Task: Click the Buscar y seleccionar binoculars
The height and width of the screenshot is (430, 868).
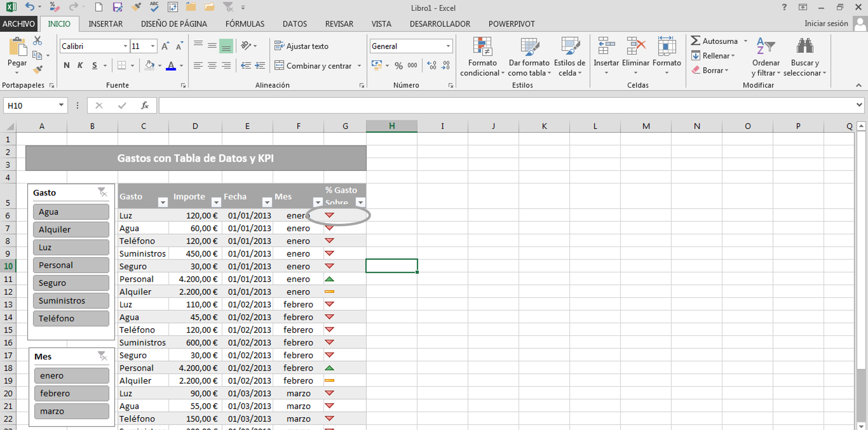Action: [x=805, y=47]
